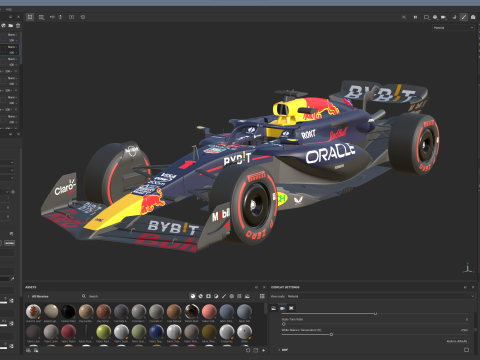
Task: Add a folder using the folder icon above layers
Action: (11, 25)
